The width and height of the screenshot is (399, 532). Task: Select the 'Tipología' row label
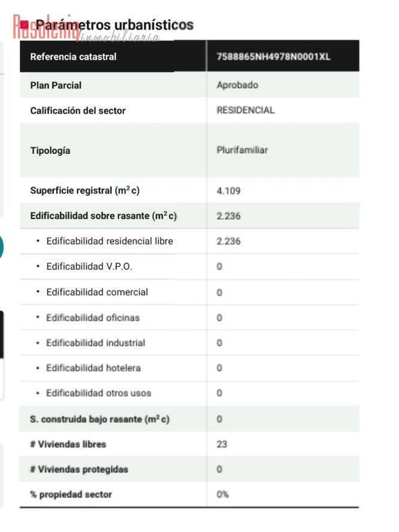pos(50,150)
